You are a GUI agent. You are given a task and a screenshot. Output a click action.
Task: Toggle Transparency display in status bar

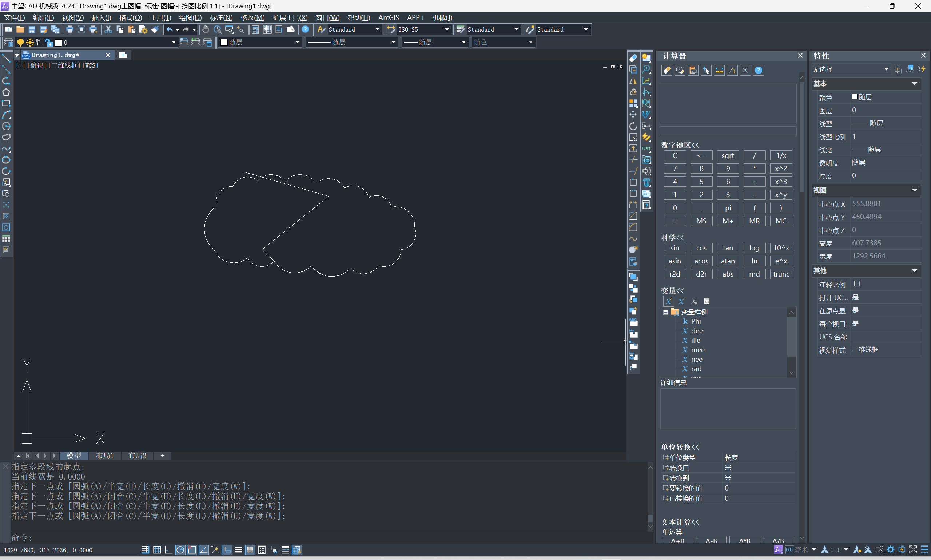point(250,550)
